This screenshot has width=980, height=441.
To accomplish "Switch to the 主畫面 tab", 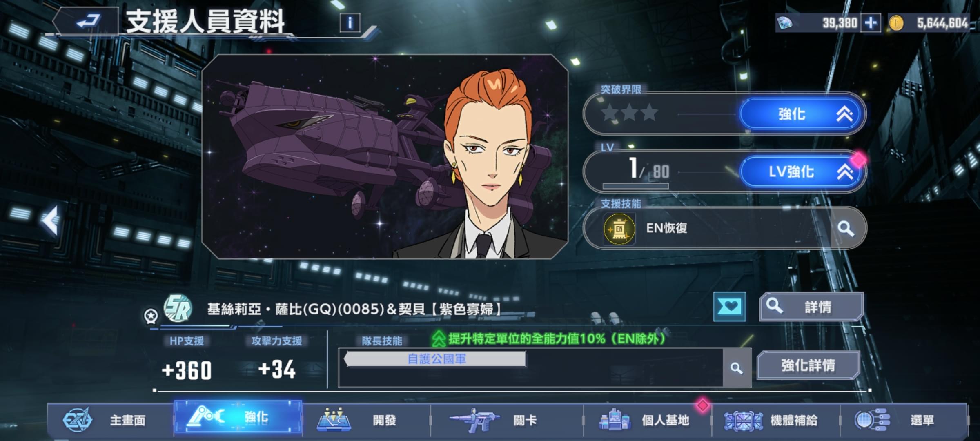I will click(x=110, y=420).
